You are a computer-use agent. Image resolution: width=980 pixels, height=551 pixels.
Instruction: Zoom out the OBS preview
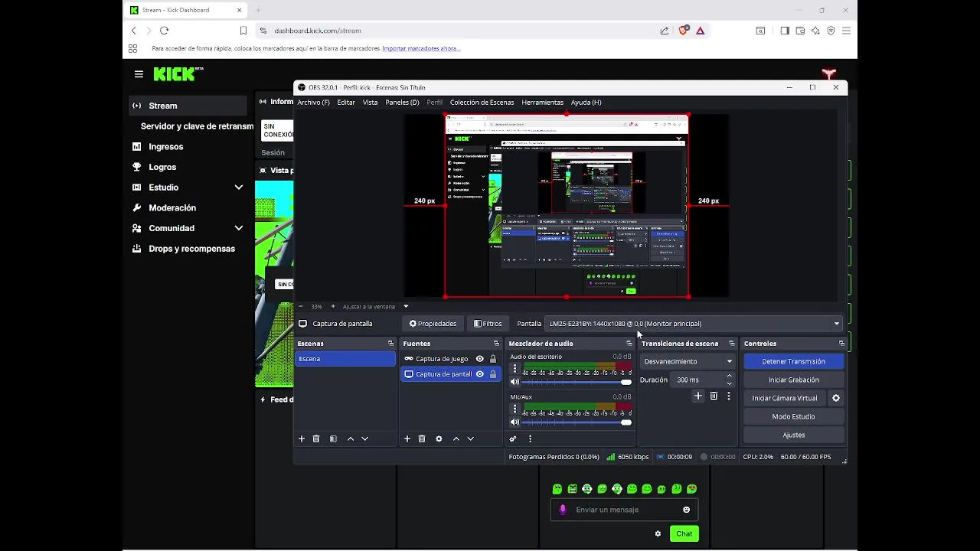pyautogui.click(x=302, y=306)
